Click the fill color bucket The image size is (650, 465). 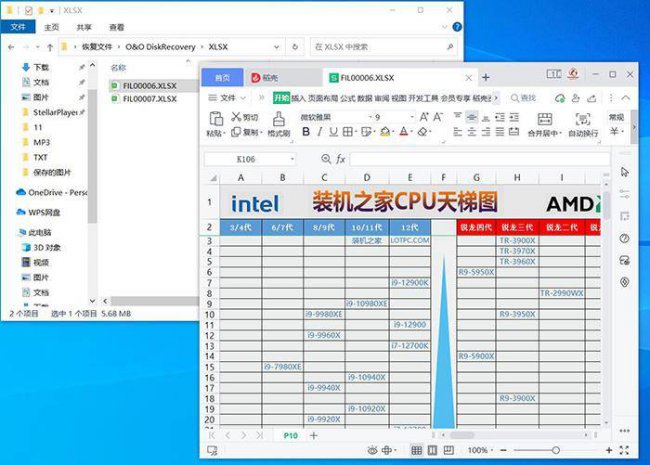pos(385,132)
